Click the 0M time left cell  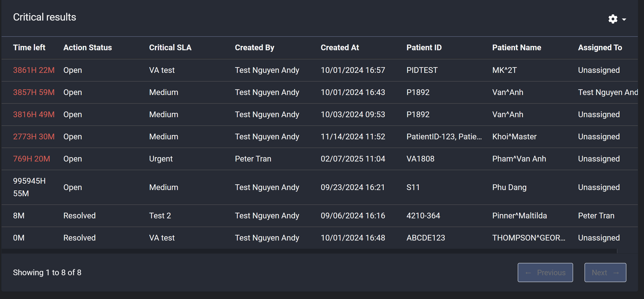pos(19,238)
